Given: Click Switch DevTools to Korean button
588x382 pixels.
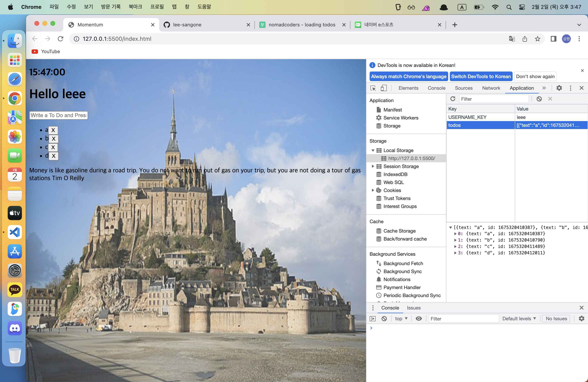Looking at the screenshot, I should (481, 77).
